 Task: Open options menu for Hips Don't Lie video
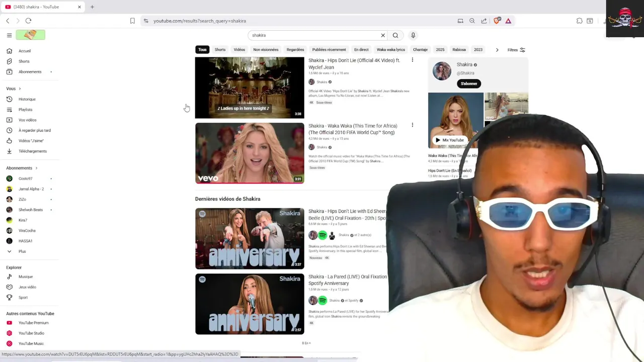click(412, 60)
